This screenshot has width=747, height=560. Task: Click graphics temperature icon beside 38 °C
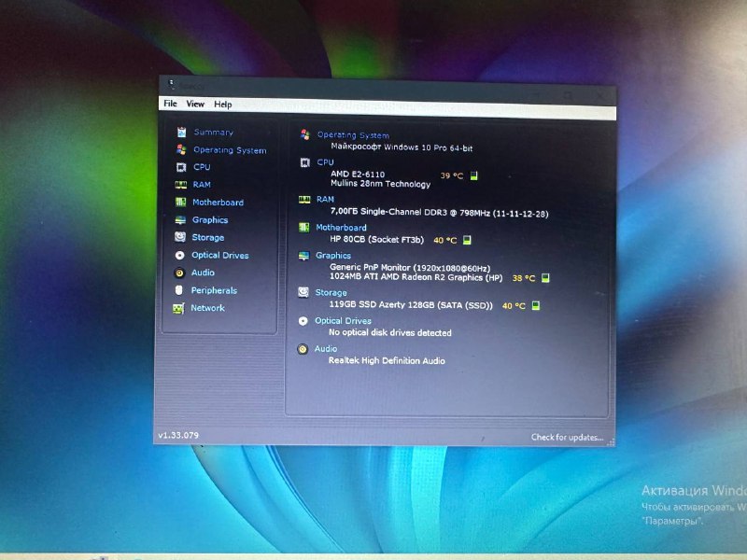tap(546, 277)
